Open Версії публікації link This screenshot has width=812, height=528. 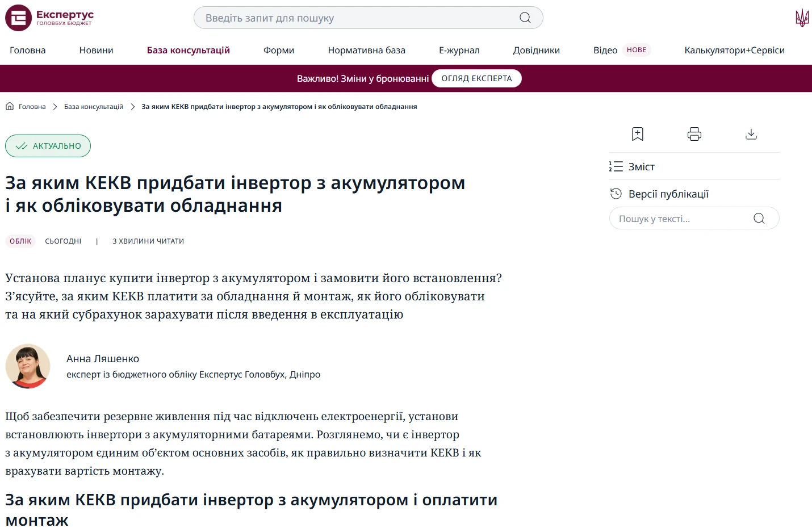(x=669, y=194)
